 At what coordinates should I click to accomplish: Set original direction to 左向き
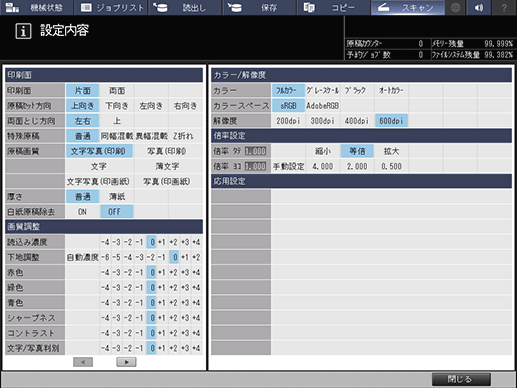click(151, 106)
